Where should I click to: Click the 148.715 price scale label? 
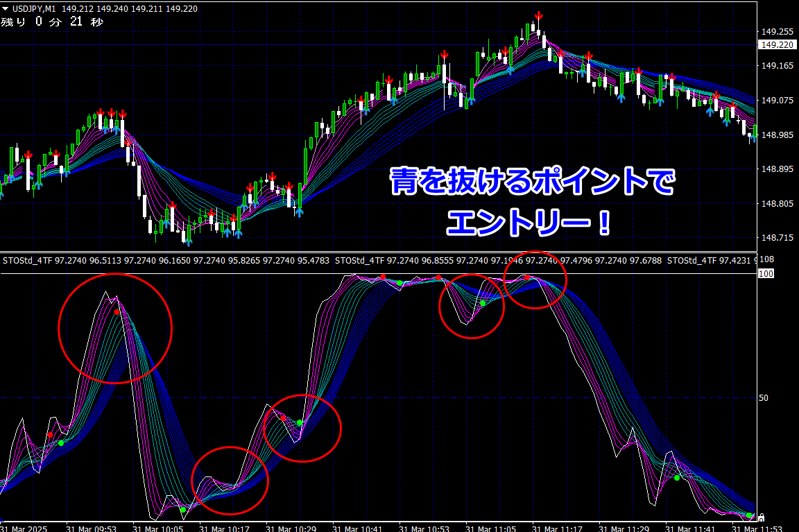point(777,238)
